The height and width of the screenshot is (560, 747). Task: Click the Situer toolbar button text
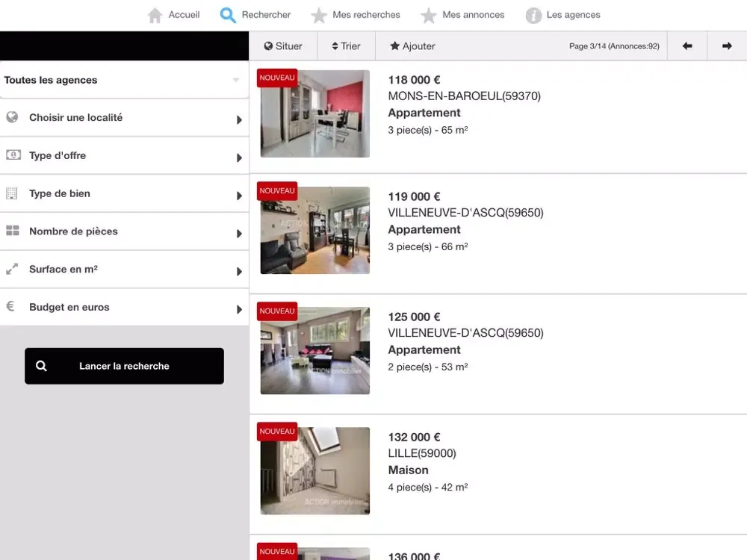tap(288, 46)
